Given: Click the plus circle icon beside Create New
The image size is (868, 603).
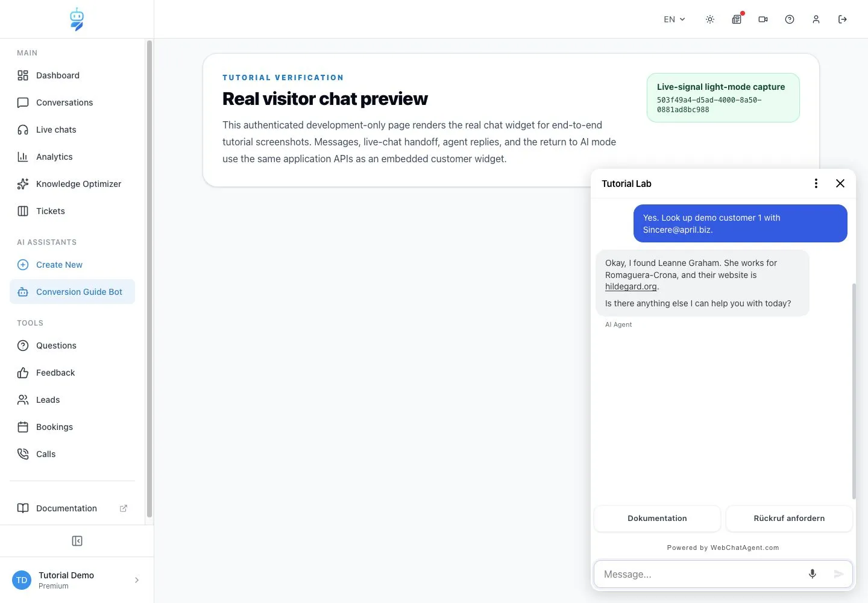Looking at the screenshot, I should 23,265.
